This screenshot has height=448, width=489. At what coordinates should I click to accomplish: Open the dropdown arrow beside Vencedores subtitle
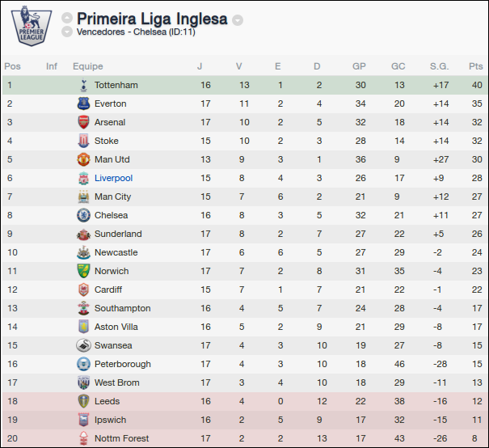coord(67,32)
